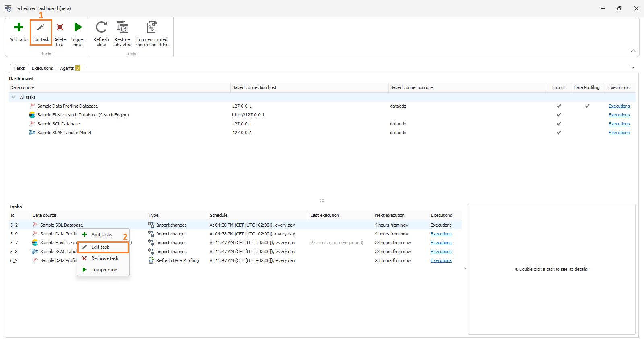This screenshot has height=343, width=644.
Task: Open Executions link for Sample SSAS Tabular Model
Action: click(619, 133)
